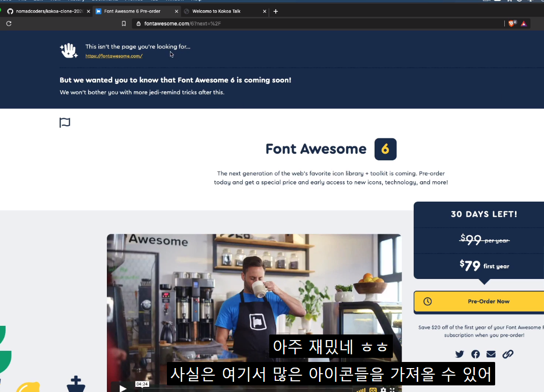Click the yellow lemon icon

28,387
